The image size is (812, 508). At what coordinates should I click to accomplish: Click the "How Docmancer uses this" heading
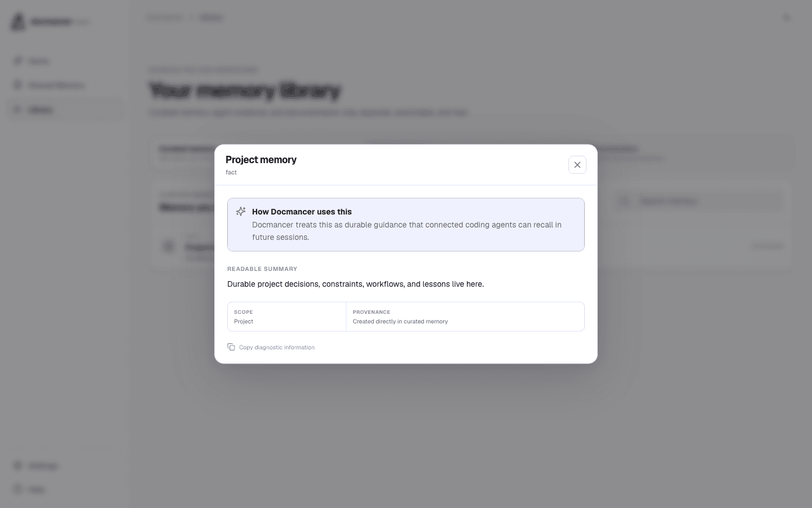pyautogui.click(x=302, y=212)
